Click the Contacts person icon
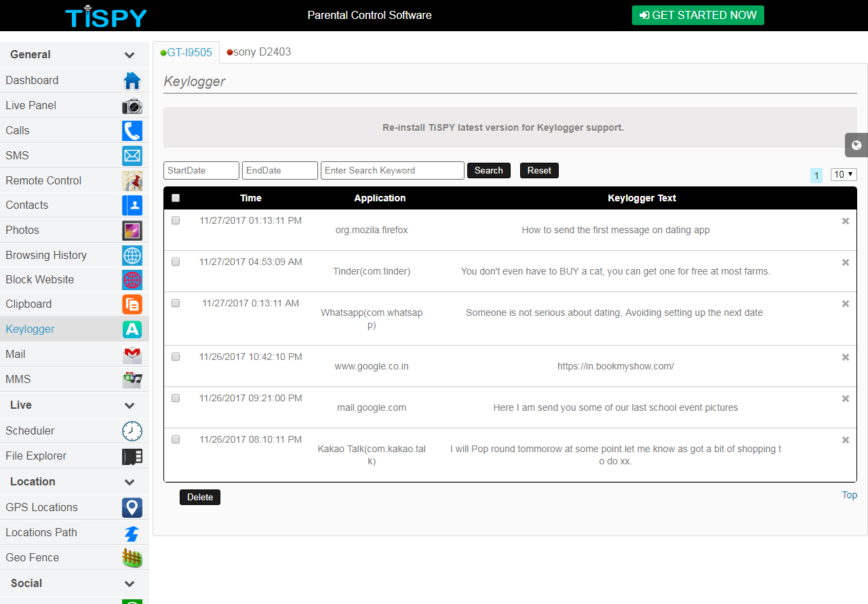This screenshot has height=604, width=868. [x=132, y=205]
